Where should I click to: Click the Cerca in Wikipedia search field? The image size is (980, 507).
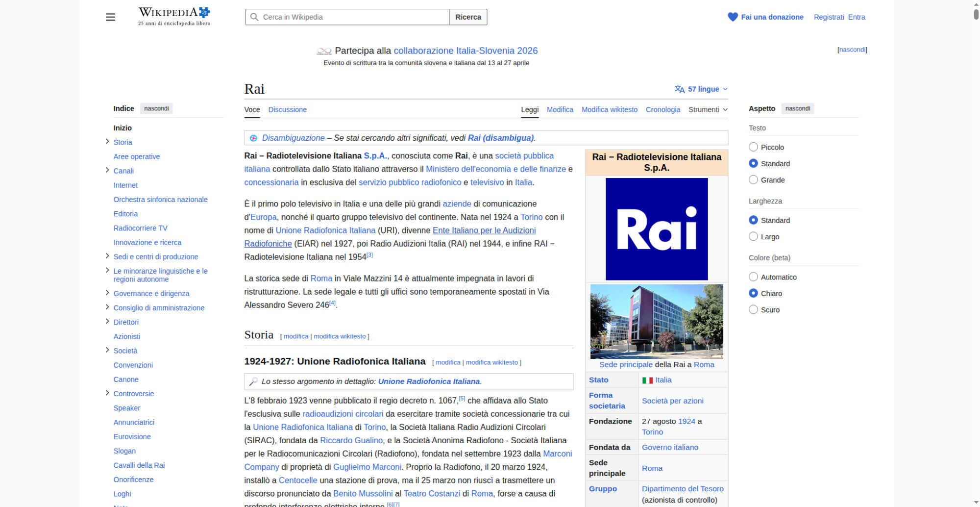click(353, 17)
